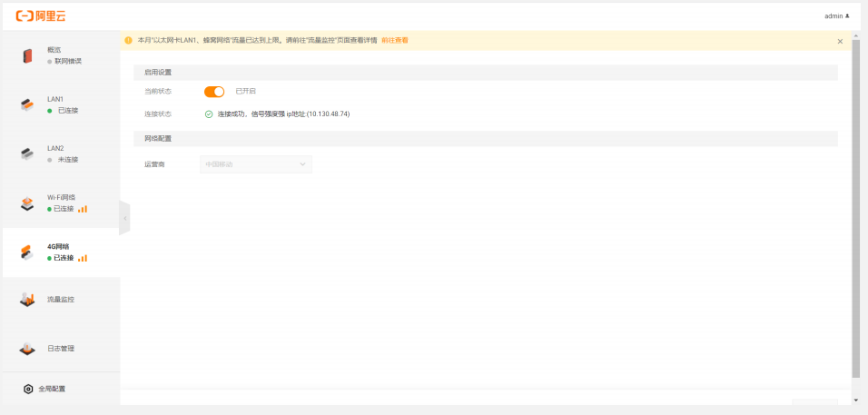This screenshot has height=415, width=868.
Task: Open 日志管理 via its icon
Action: point(27,349)
